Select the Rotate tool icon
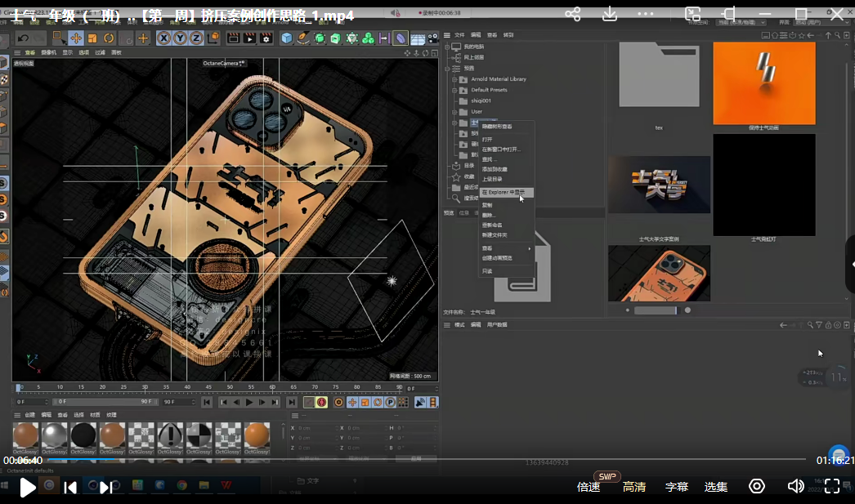Image resolution: width=855 pixels, height=504 pixels. (109, 38)
